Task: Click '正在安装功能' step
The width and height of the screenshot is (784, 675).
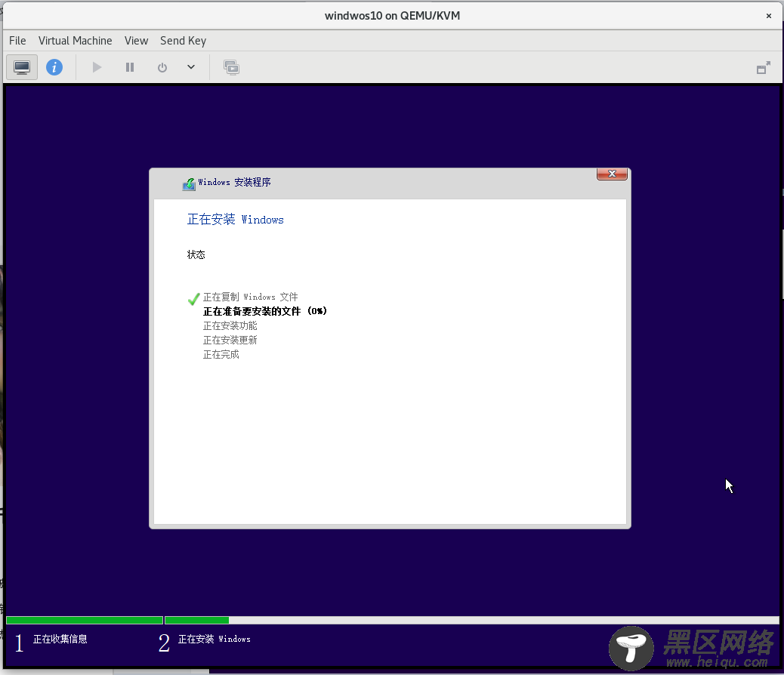Action: [230, 325]
